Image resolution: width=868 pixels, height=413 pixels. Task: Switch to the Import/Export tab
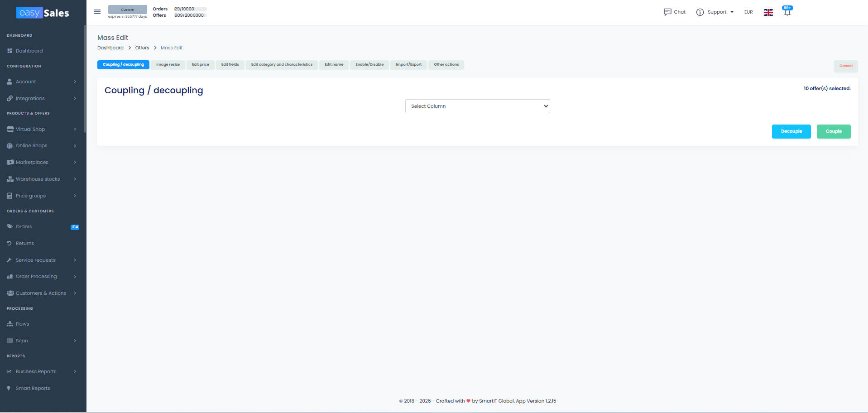(408, 65)
